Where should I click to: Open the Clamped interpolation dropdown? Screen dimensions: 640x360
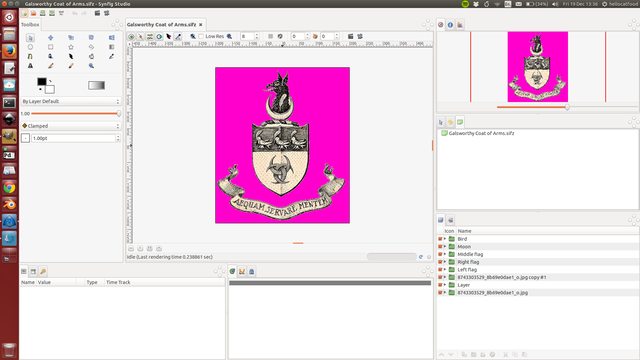click(x=71, y=126)
